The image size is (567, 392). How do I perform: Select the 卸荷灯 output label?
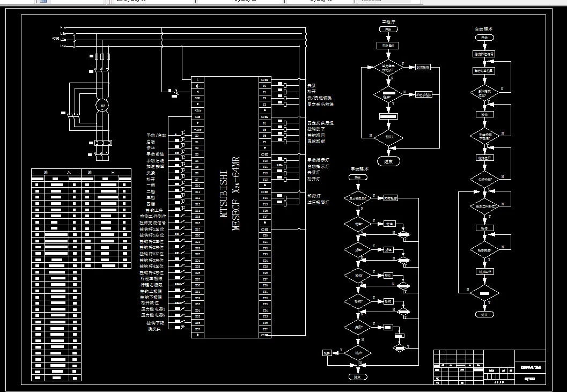click(x=313, y=196)
